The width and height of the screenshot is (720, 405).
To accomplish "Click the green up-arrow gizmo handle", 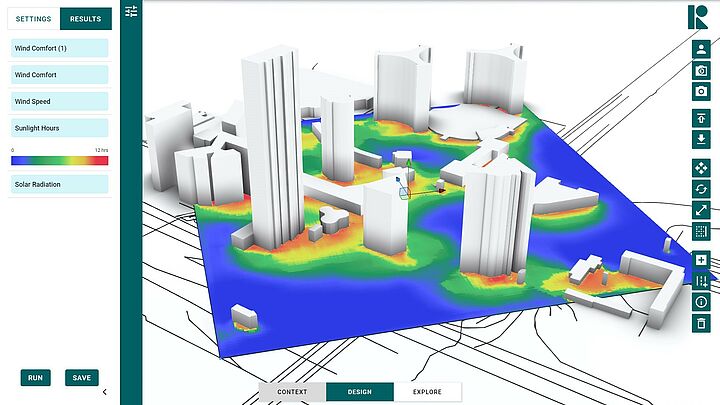I will (x=408, y=163).
